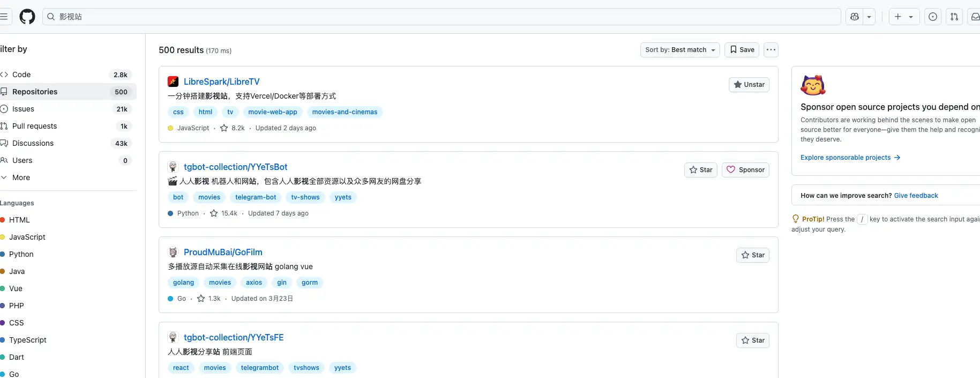
Task: Filter results by Repositories
Action: point(68,92)
